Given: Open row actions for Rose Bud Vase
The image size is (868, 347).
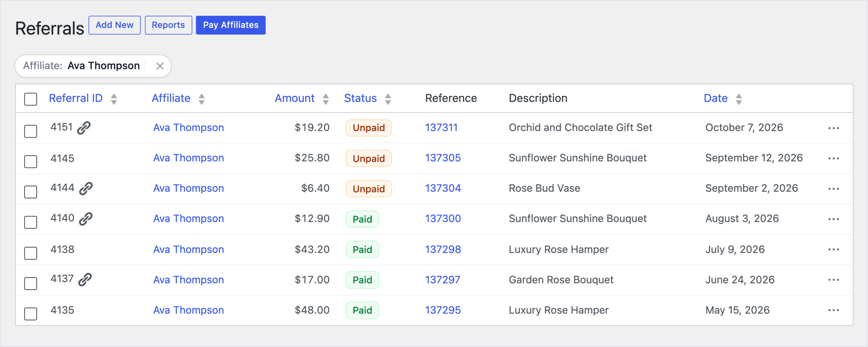Looking at the screenshot, I should coord(833,189).
